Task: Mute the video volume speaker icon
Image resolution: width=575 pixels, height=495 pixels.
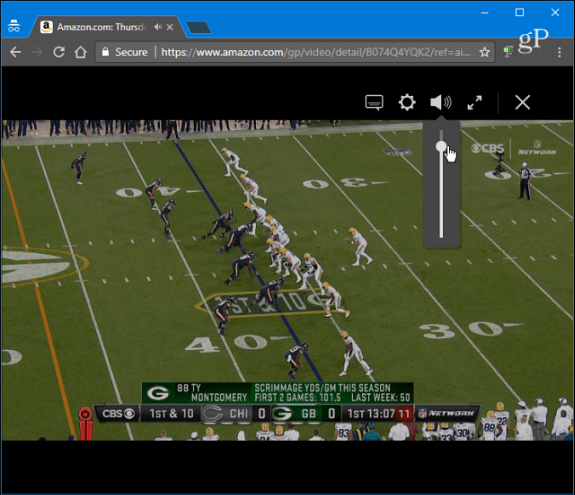Action: click(440, 102)
